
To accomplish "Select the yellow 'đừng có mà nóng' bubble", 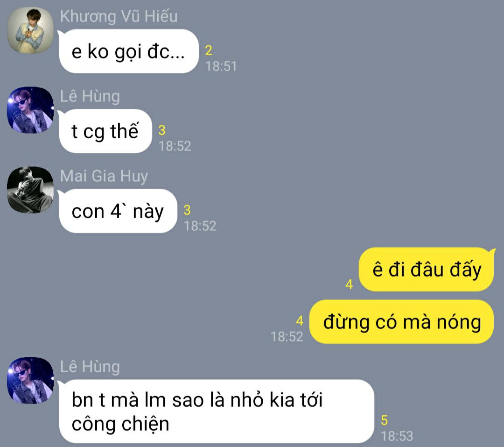I will pyautogui.click(x=402, y=322).
